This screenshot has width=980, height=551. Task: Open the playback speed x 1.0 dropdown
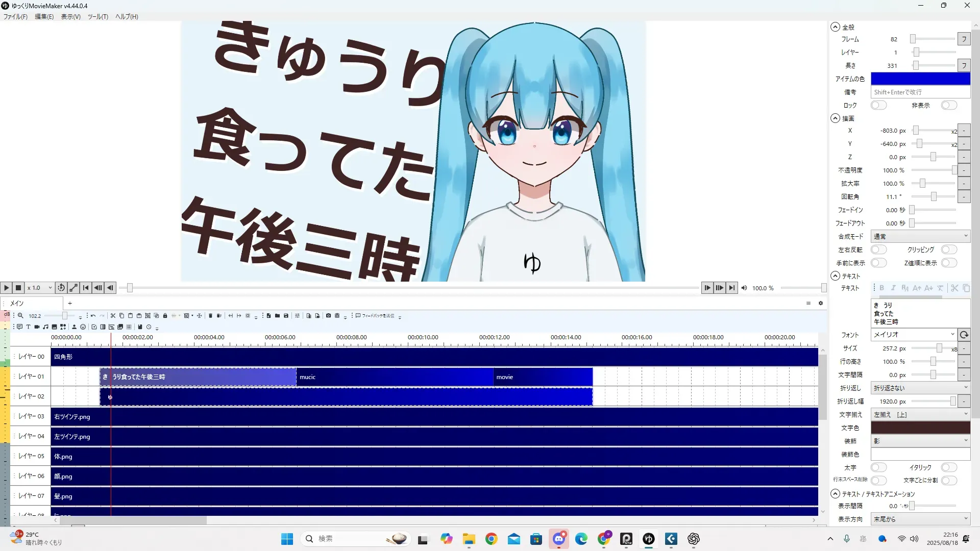pos(40,288)
